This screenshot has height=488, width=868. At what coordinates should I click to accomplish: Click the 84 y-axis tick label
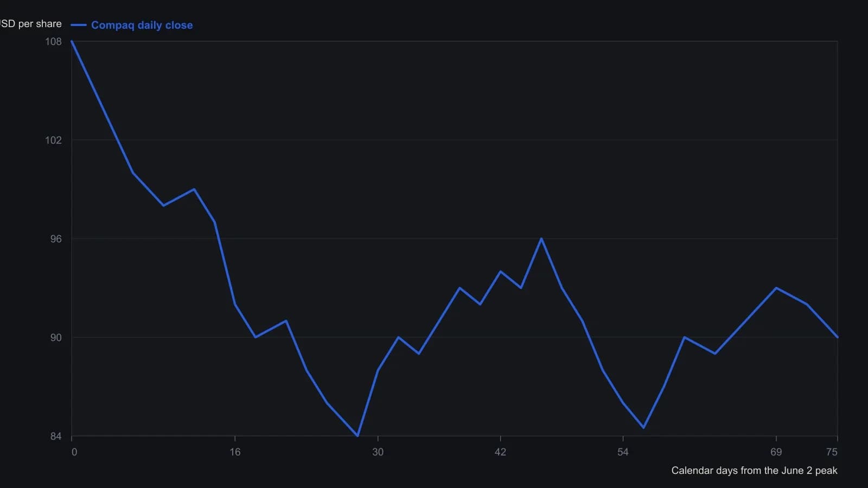tap(56, 436)
